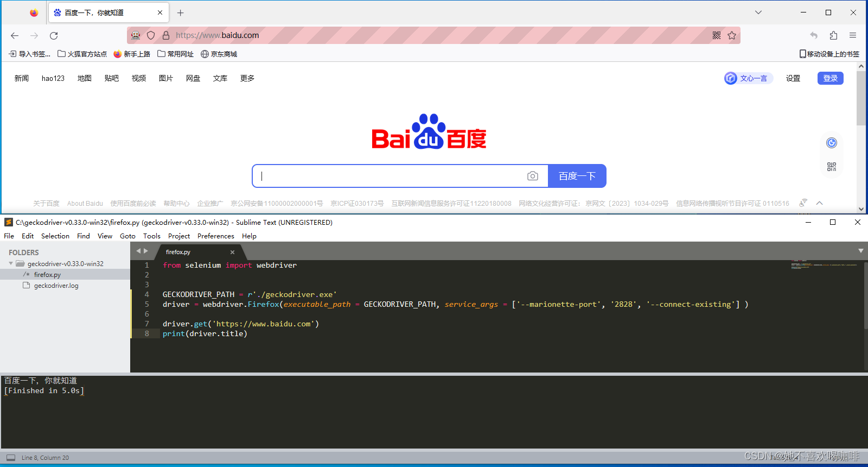Image resolution: width=868 pixels, height=467 pixels.
Task: Open the Help menu in Sublime
Action: 250,236
